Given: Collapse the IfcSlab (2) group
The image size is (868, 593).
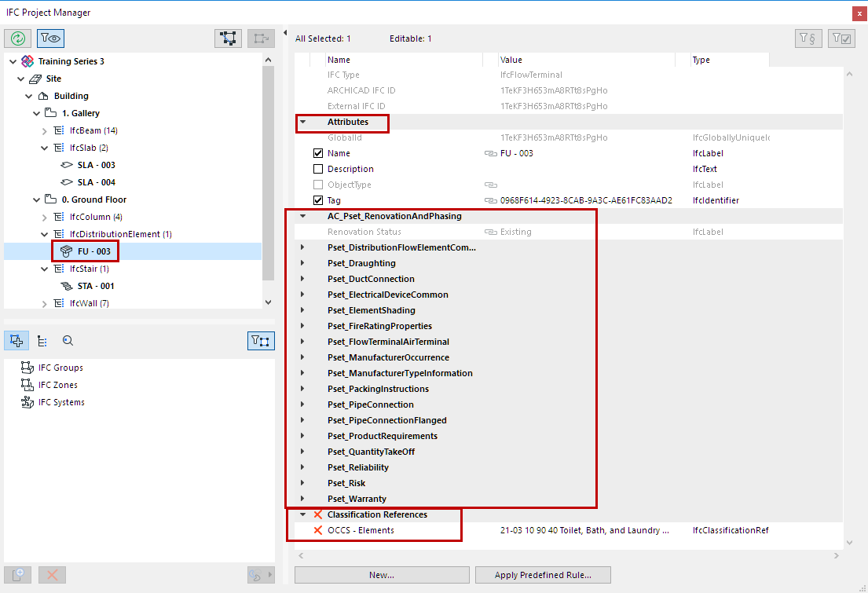Looking at the screenshot, I should tap(44, 148).
